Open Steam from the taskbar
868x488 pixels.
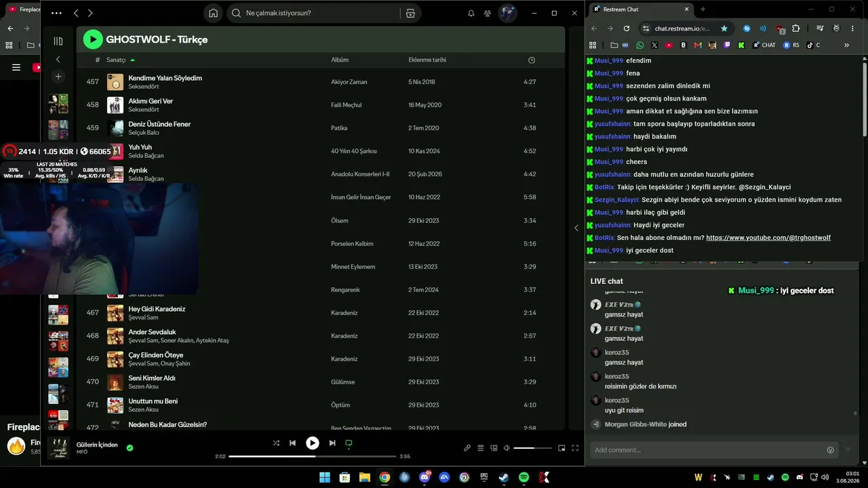point(504,477)
